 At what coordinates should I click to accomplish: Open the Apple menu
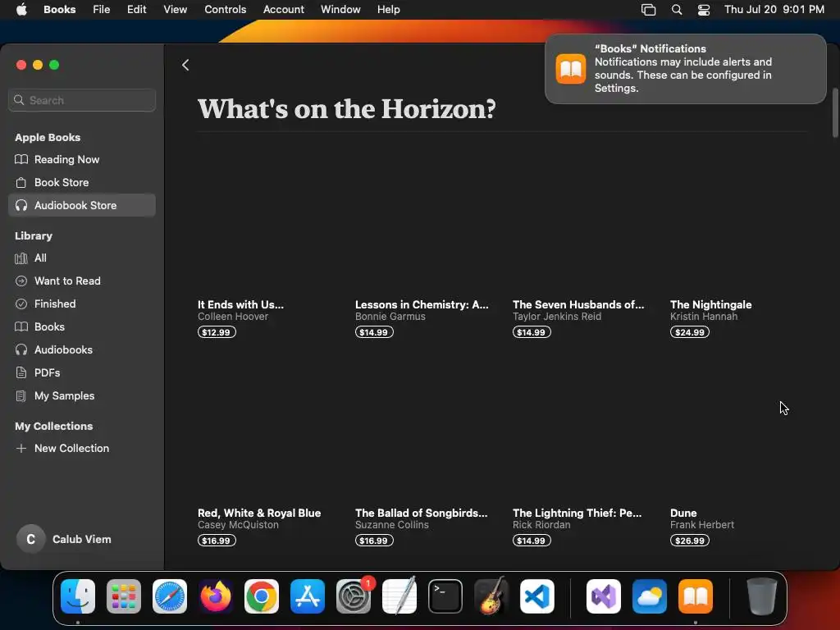click(x=21, y=9)
